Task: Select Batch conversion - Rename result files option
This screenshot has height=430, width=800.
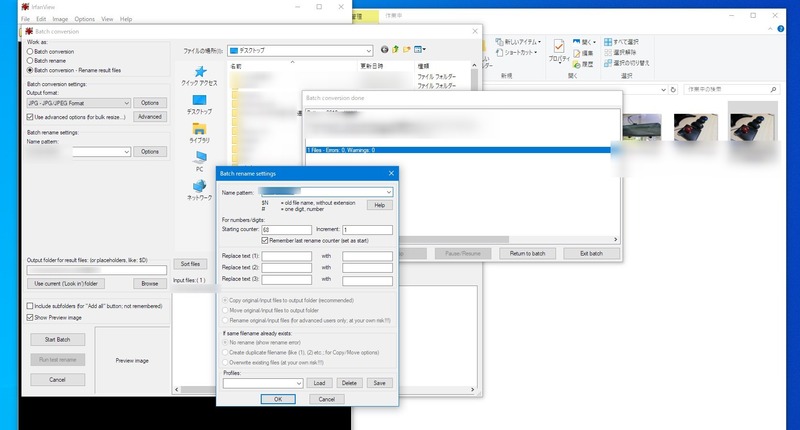Action: point(30,70)
